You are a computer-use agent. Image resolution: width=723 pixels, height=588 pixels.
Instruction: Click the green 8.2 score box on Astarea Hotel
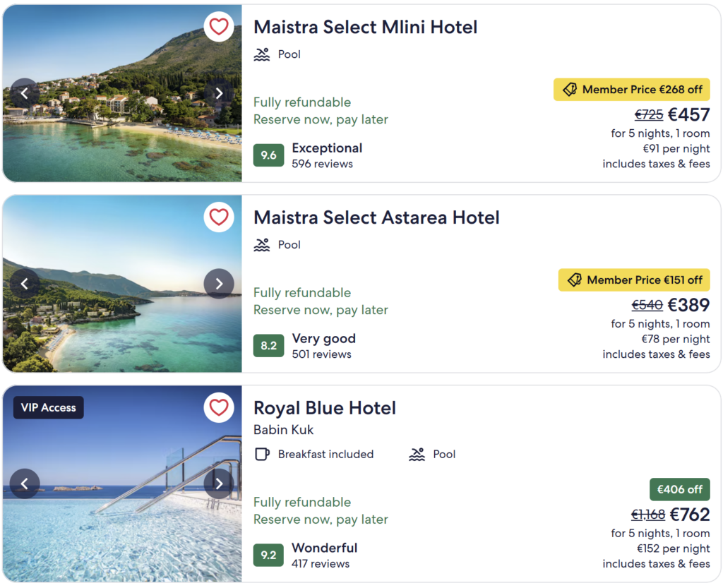pyautogui.click(x=268, y=346)
